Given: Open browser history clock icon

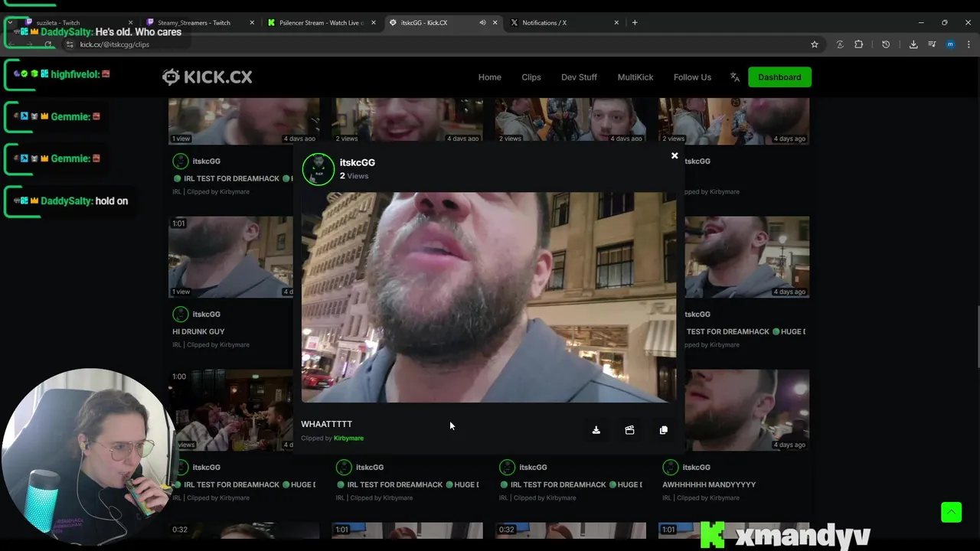Looking at the screenshot, I should [x=886, y=44].
